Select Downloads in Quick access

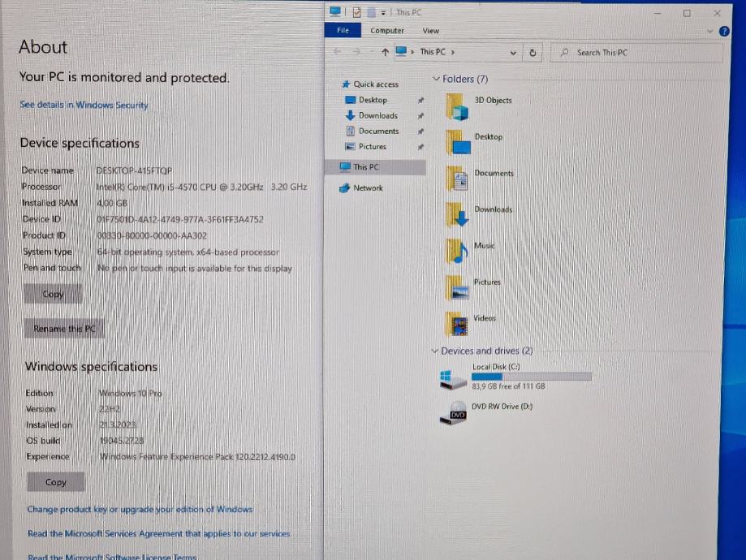[378, 115]
